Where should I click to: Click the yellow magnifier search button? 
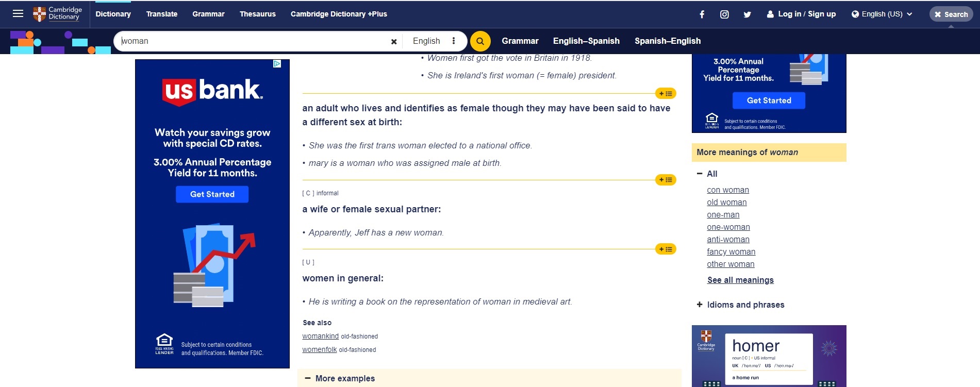[480, 41]
